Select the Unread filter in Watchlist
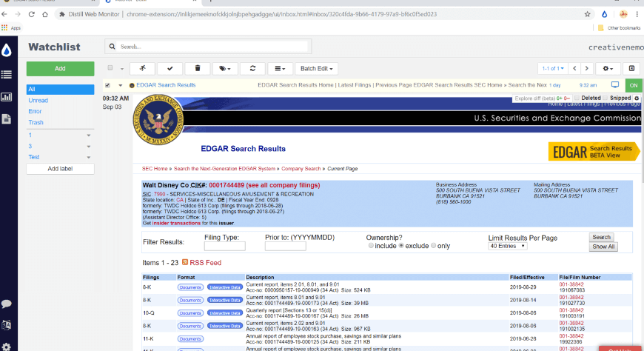This screenshot has width=644, height=351. click(x=38, y=100)
